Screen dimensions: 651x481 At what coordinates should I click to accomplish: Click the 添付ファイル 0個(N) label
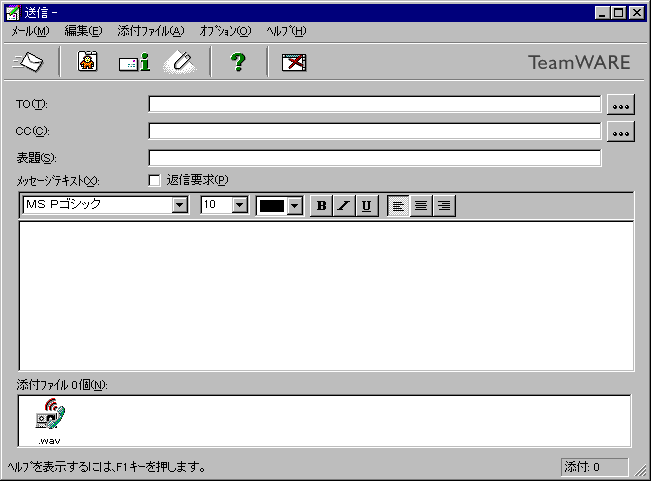[62, 385]
